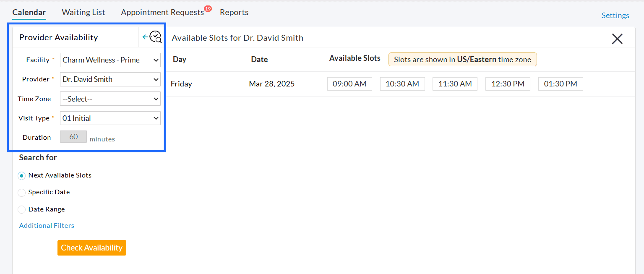This screenshot has width=644, height=274.
Task: Open the Visit Type dropdown
Action: tap(110, 118)
